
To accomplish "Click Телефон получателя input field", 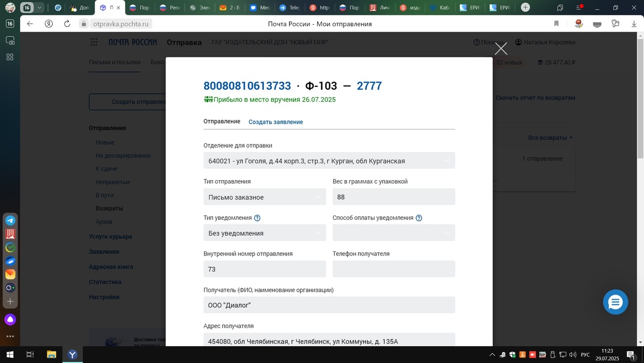I will coord(394,269).
